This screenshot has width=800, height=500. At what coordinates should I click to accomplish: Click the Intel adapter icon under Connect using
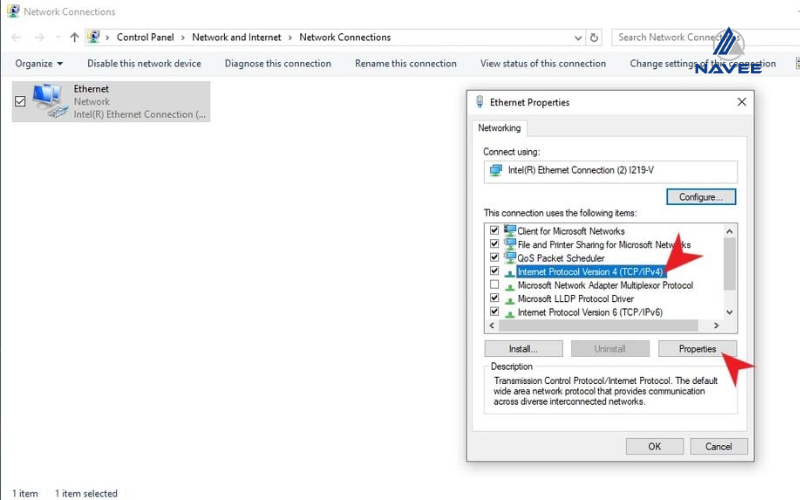point(495,170)
